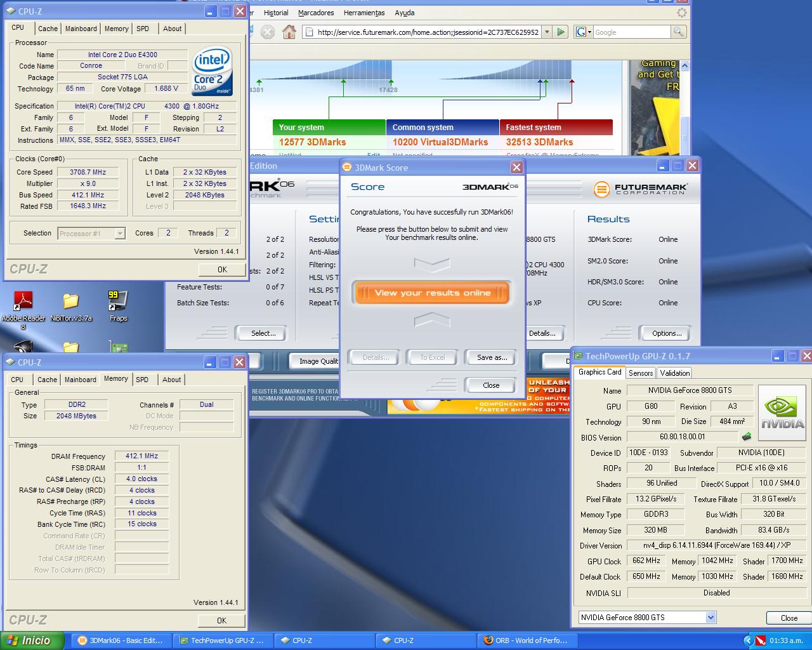The height and width of the screenshot is (650, 812).
Task: Click OK in the bottom CPU-Z Memory window
Action: pos(221,621)
